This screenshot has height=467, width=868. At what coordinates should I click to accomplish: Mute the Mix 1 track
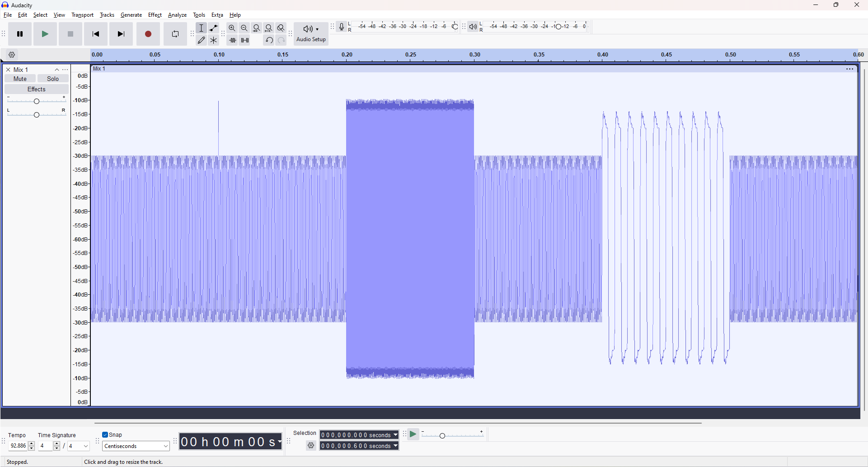pos(19,78)
